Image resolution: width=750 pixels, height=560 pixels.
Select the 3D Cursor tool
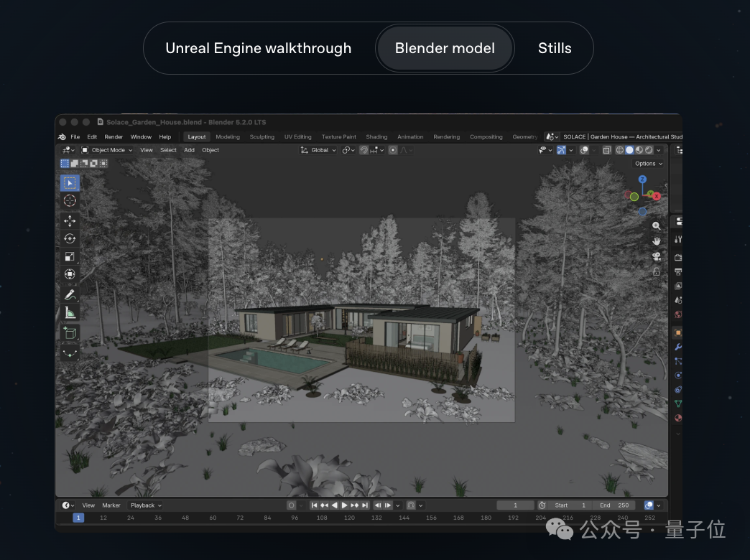tap(70, 201)
